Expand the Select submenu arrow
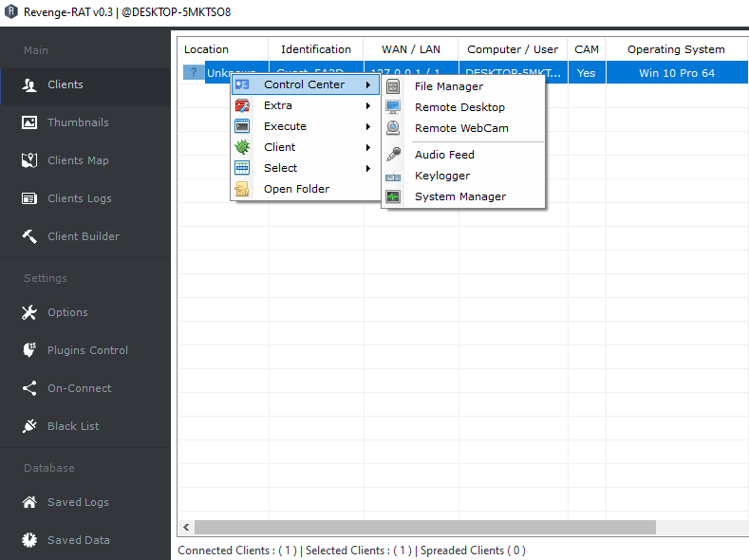This screenshot has width=749, height=560. 368,168
